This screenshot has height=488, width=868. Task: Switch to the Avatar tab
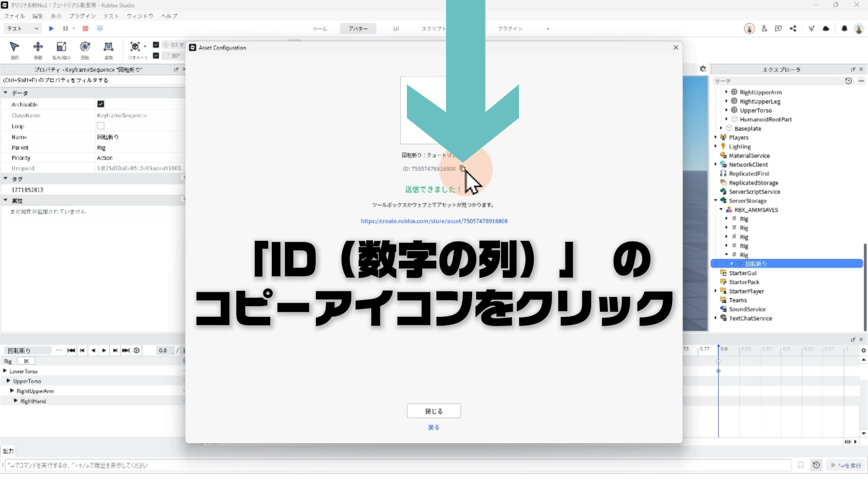point(358,28)
